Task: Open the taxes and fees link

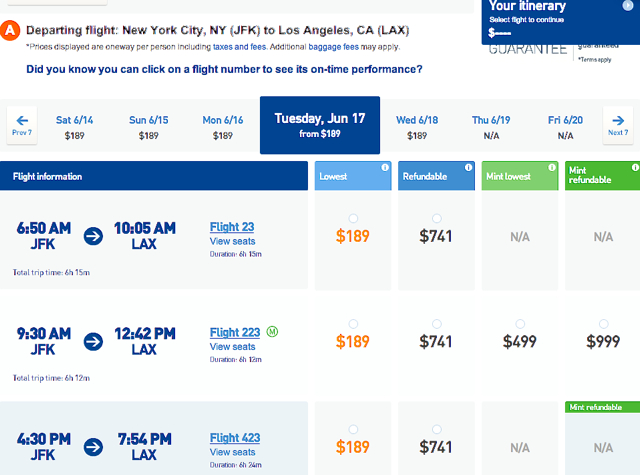Action: (x=239, y=47)
